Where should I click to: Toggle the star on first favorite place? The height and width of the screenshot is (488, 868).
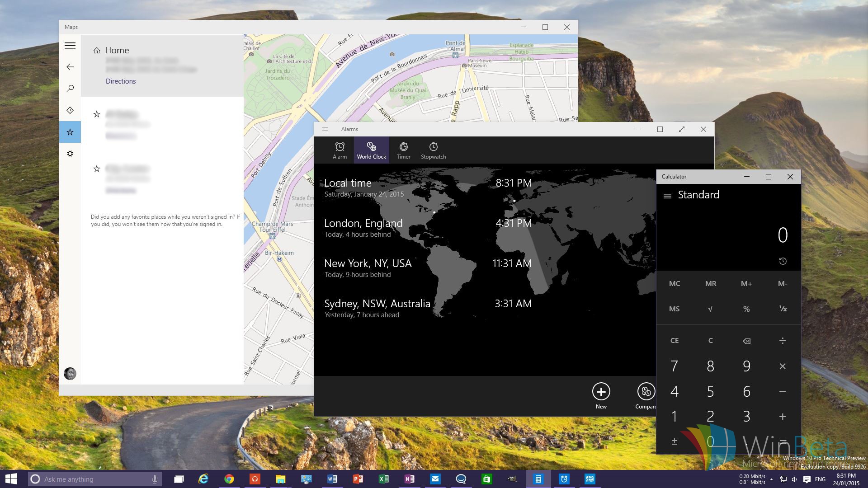pyautogui.click(x=96, y=114)
